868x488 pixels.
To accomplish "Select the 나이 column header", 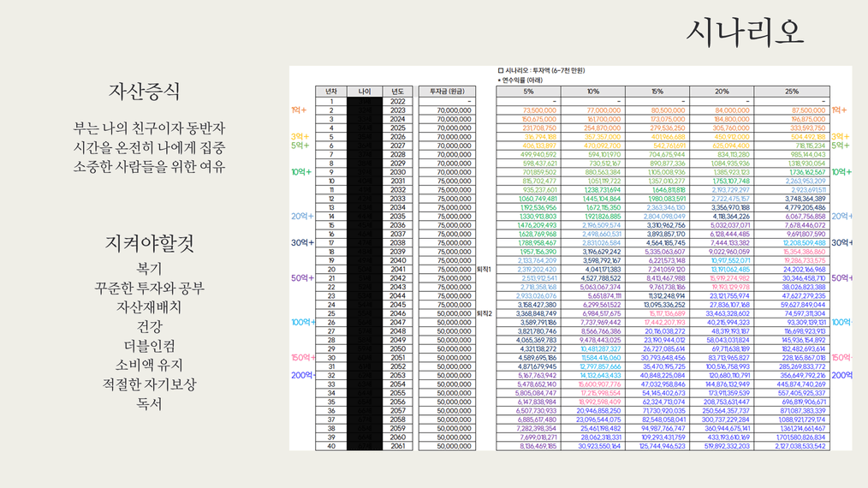I will pyautogui.click(x=365, y=92).
